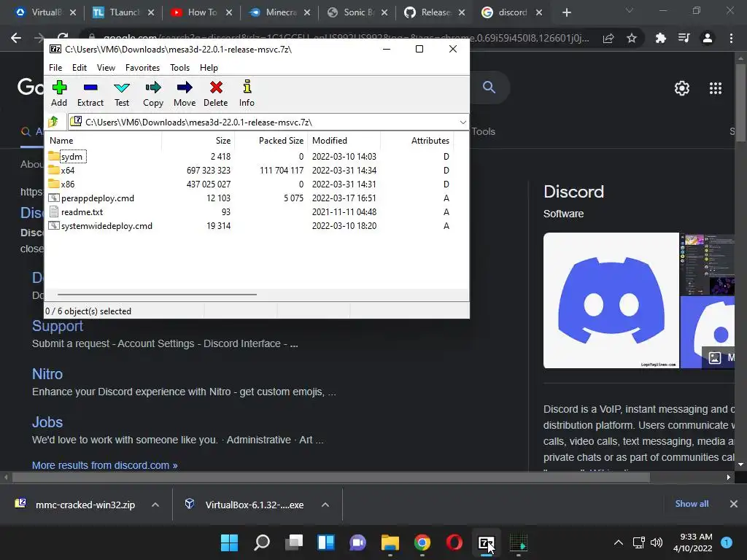This screenshot has width=747, height=560.
Task: Click the Chrome back arrow
Action: 16,38
